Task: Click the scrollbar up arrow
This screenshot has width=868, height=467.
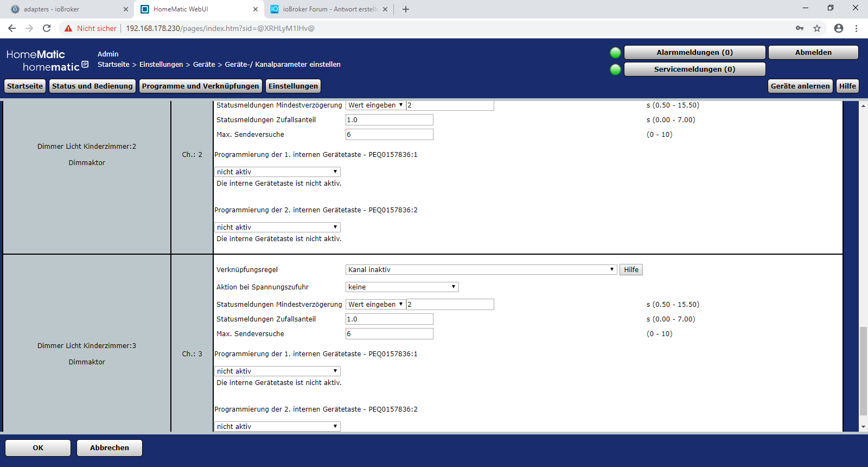Action: [x=863, y=105]
